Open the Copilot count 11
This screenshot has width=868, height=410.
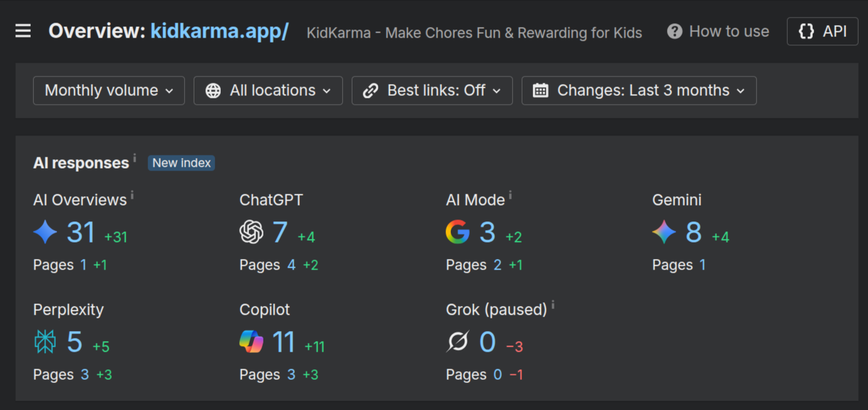pyautogui.click(x=283, y=342)
